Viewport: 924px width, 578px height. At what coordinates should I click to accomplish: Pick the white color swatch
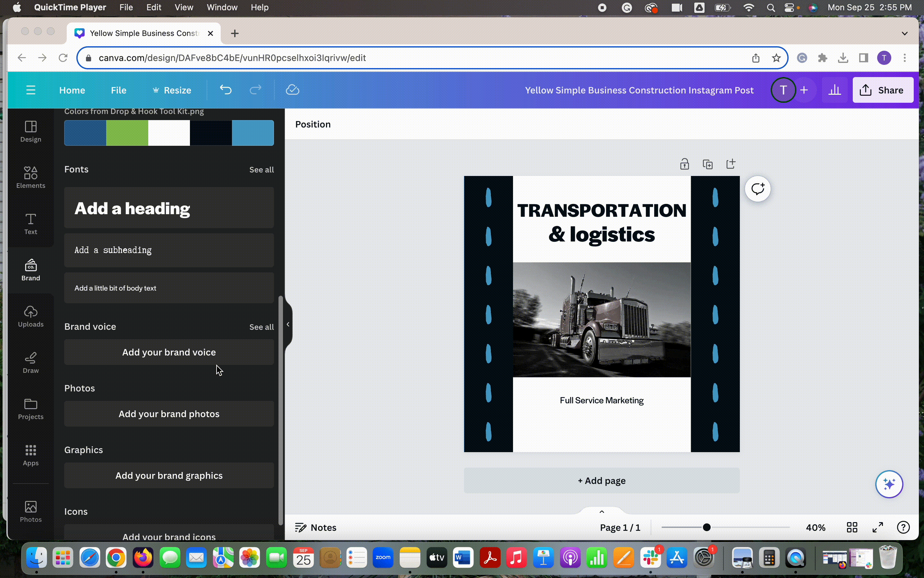pyautogui.click(x=169, y=133)
